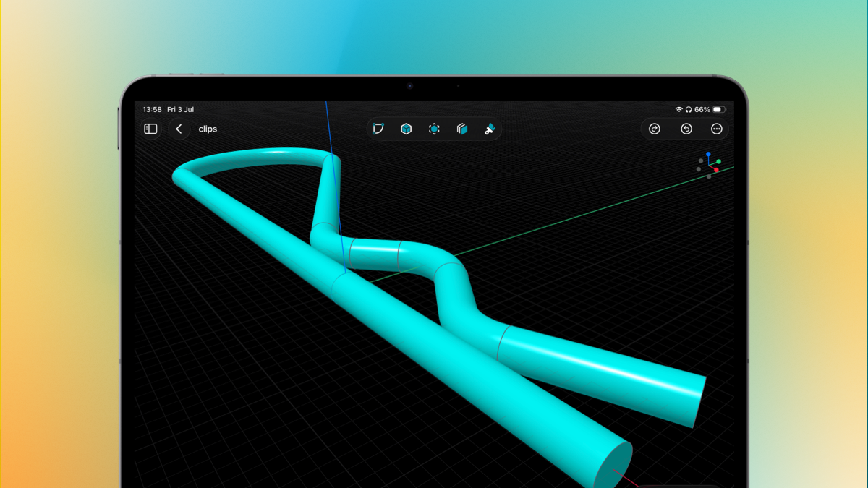This screenshot has height=488, width=868.
Task: Select the Sketch tool icon
Action: coord(378,129)
